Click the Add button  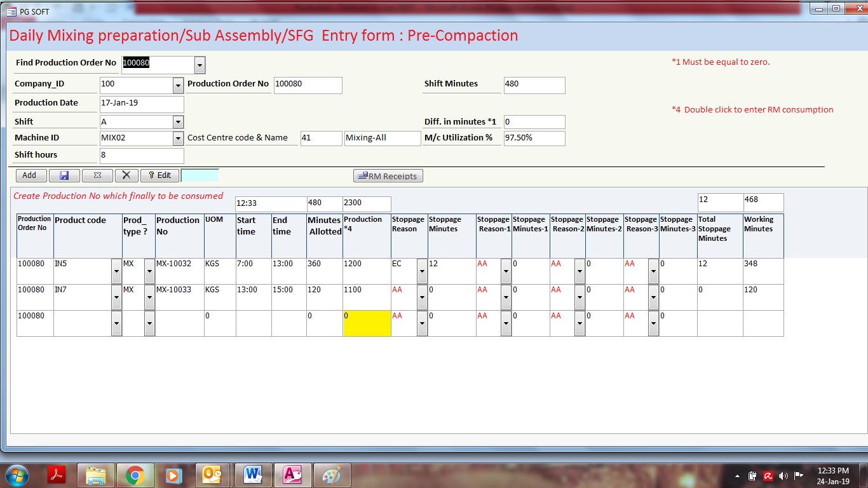coord(31,175)
